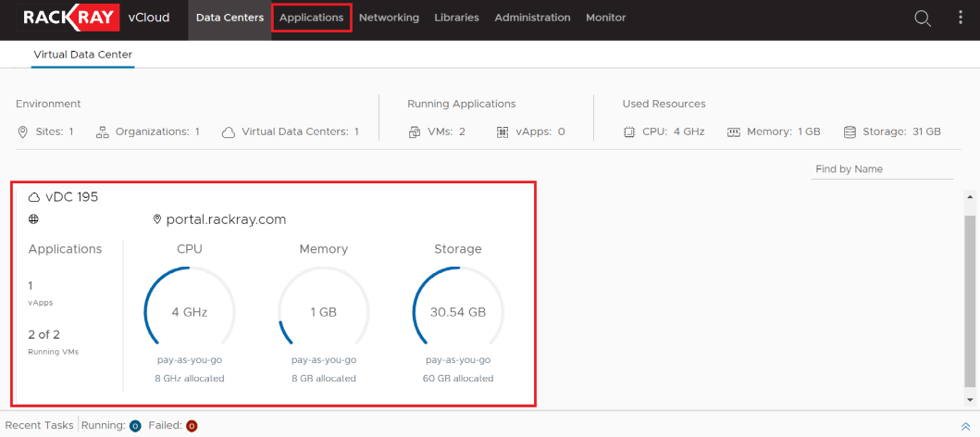Click the Find by Name field
The image size is (980, 437).
(882, 169)
